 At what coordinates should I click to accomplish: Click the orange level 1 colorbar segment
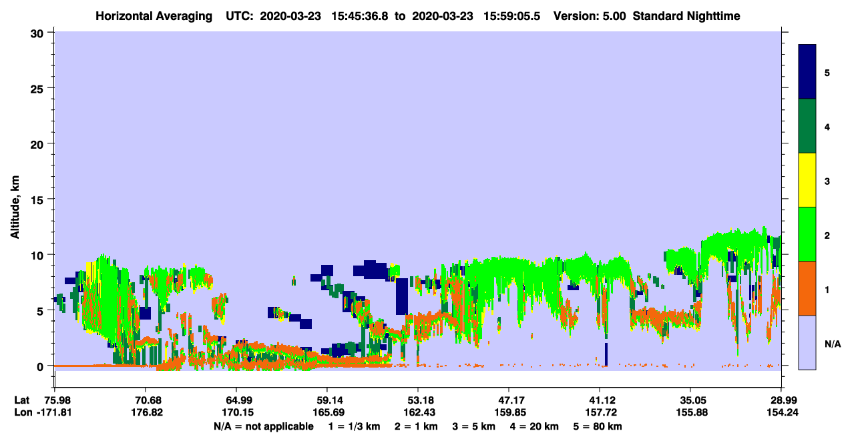click(x=807, y=288)
